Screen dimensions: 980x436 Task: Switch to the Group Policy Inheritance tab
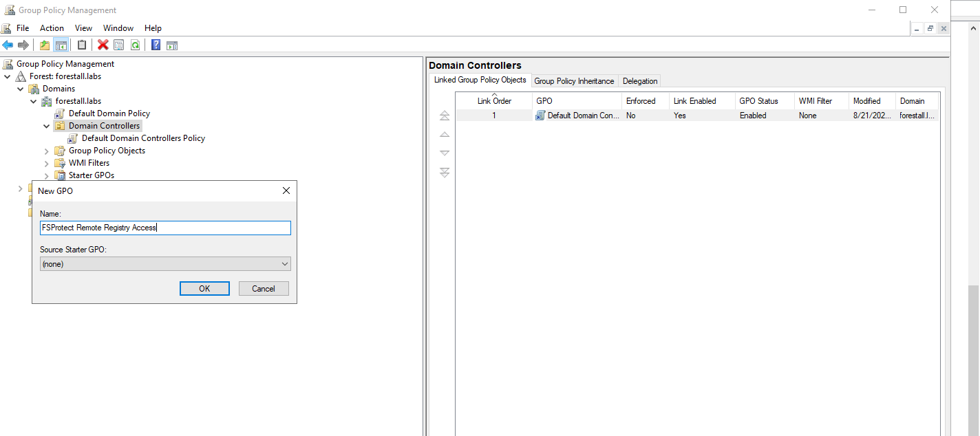click(x=574, y=81)
